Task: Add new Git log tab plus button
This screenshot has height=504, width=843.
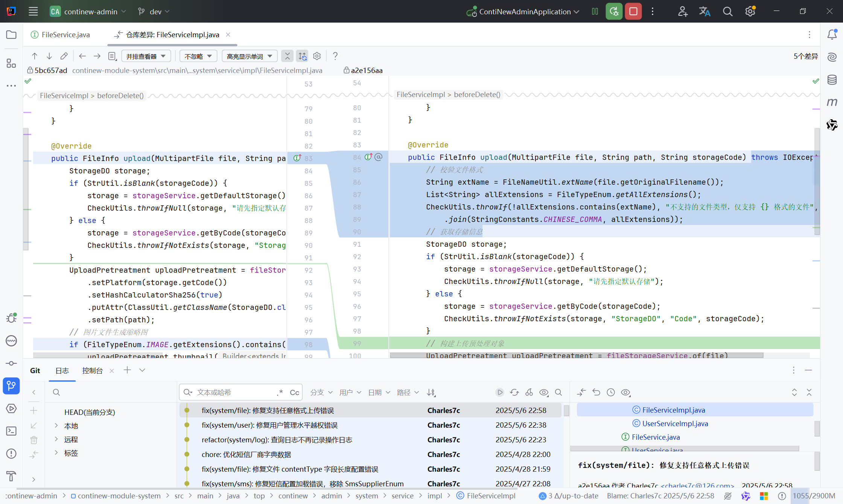Action: pos(127,370)
